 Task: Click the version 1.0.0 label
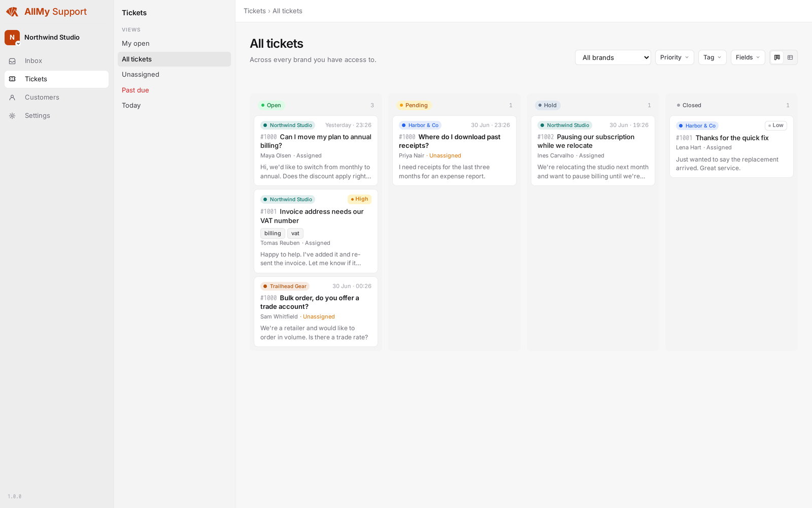(x=15, y=496)
